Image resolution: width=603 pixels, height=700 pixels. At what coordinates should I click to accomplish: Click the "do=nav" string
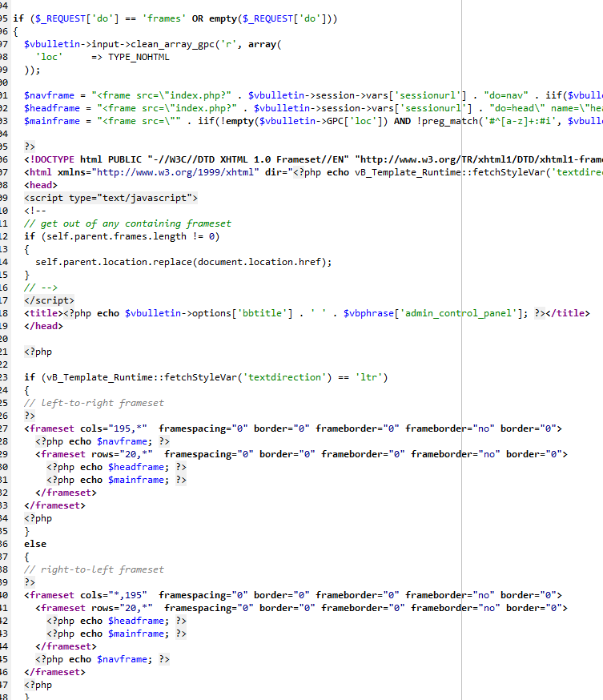coord(506,95)
